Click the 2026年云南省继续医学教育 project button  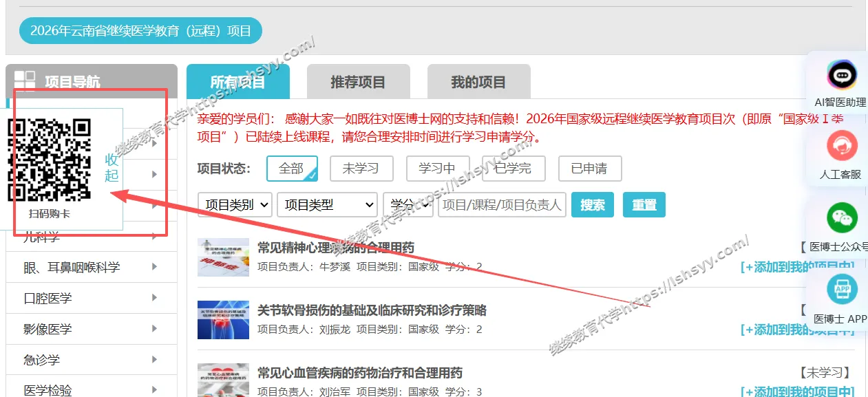point(141,30)
